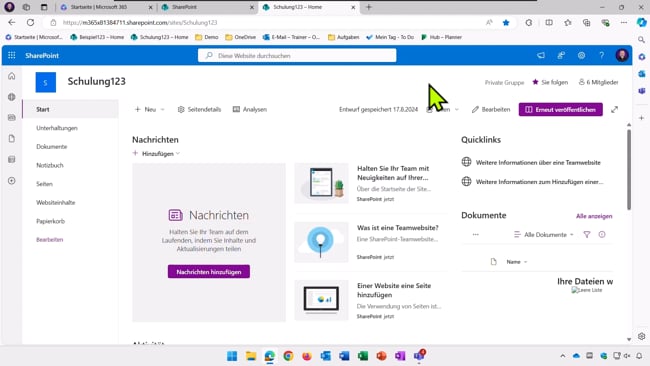
Task: Open lightbulb thumbnail of Teamwebsite news
Action: pyautogui.click(x=321, y=242)
